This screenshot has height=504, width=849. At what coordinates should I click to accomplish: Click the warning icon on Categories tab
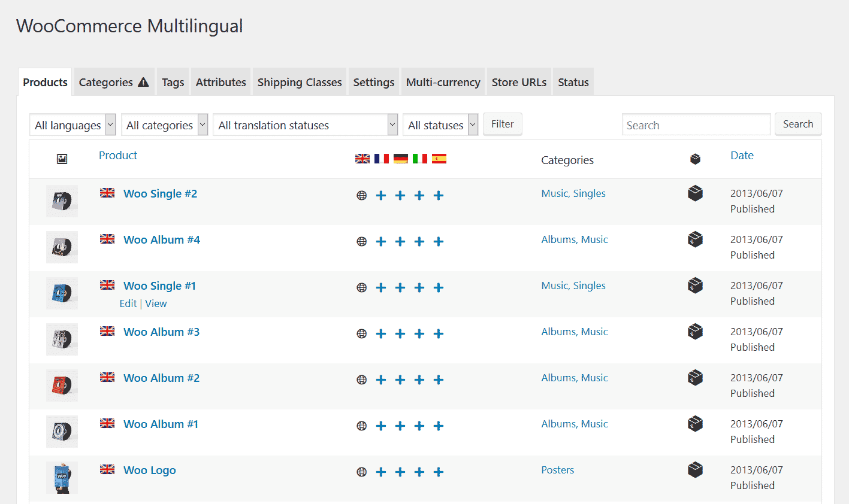click(143, 83)
